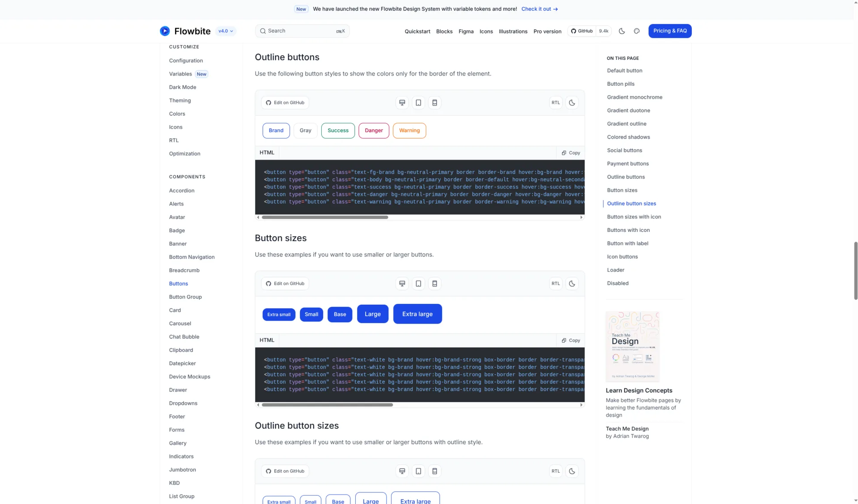Select mobile preview in Outline buttons example
The width and height of the screenshot is (858, 504).
(434, 103)
